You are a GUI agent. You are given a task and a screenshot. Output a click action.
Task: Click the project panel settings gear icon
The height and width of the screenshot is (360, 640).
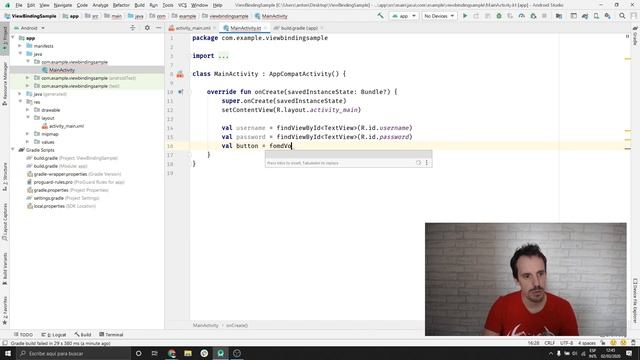pyautogui.click(x=147, y=28)
